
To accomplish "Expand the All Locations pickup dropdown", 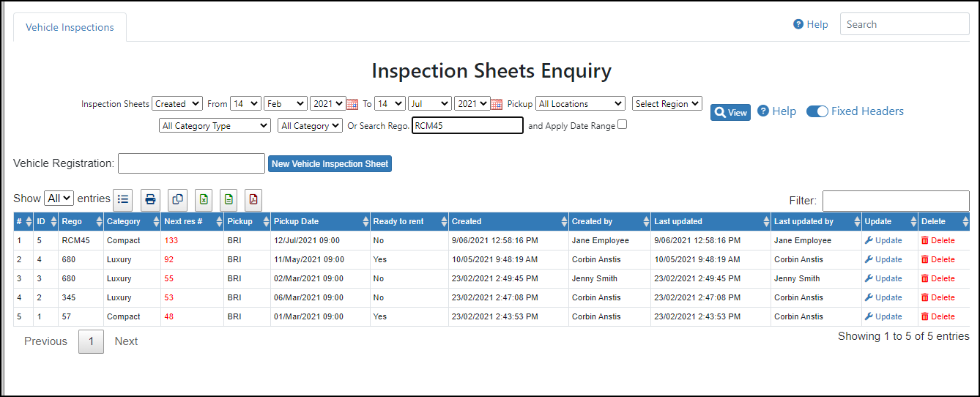I will (581, 104).
